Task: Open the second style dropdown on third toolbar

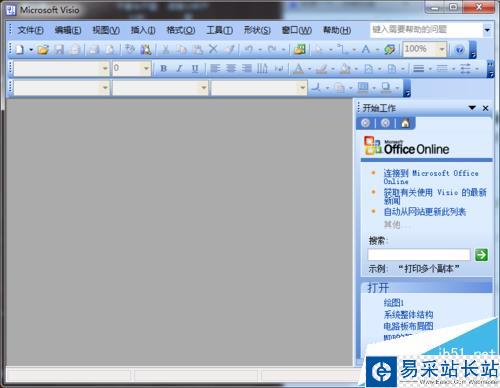Action: (204, 88)
